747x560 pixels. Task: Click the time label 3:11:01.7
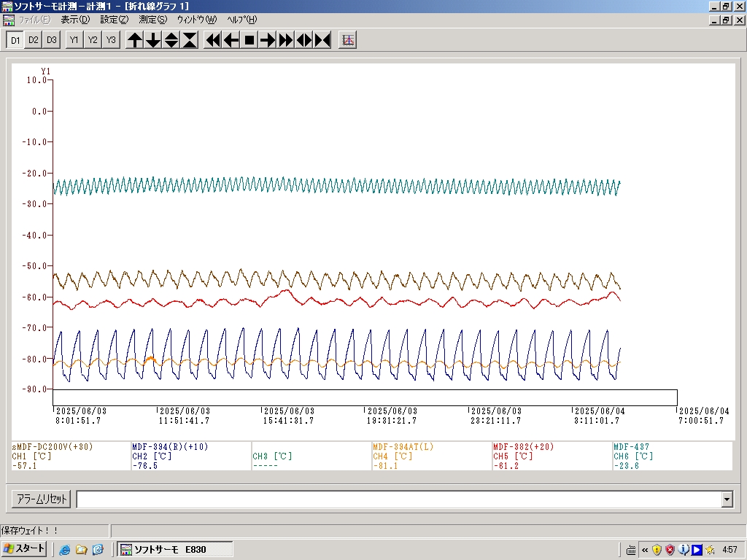pyautogui.click(x=597, y=421)
